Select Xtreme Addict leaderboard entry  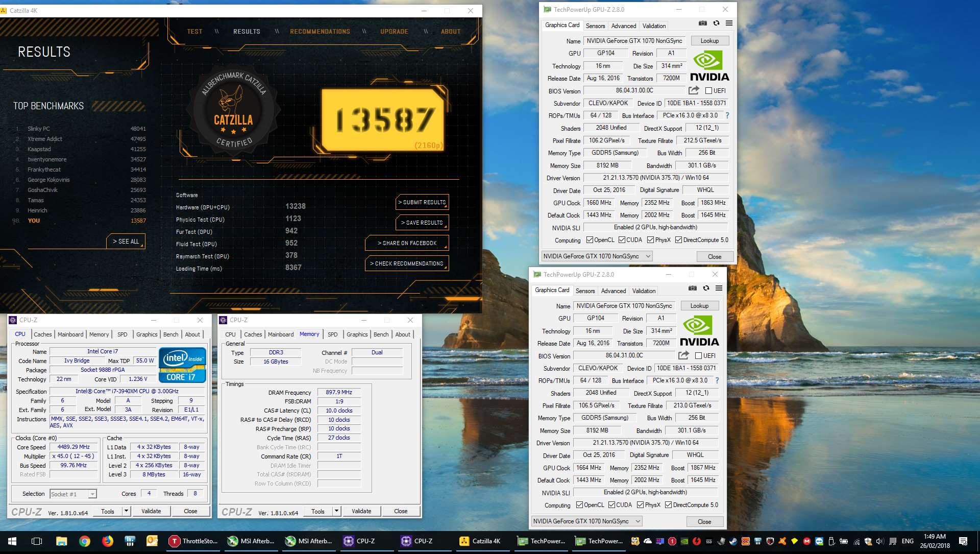(80, 139)
